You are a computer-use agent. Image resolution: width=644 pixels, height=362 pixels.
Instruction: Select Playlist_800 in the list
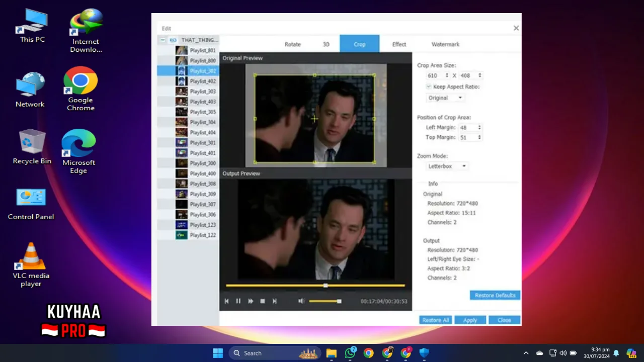pos(188,60)
